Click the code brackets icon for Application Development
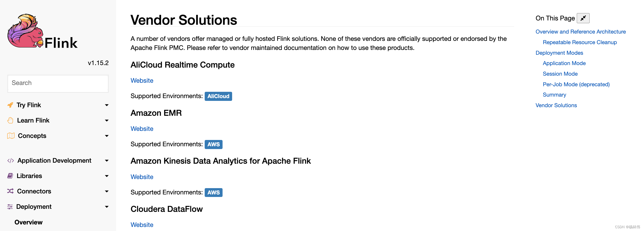The image size is (644, 231). (x=11, y=161)
